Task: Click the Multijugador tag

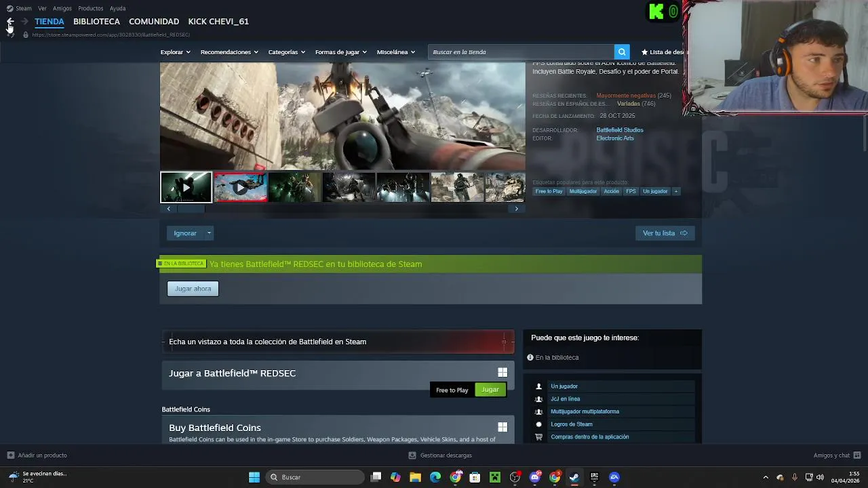Action: coord(583,191)
